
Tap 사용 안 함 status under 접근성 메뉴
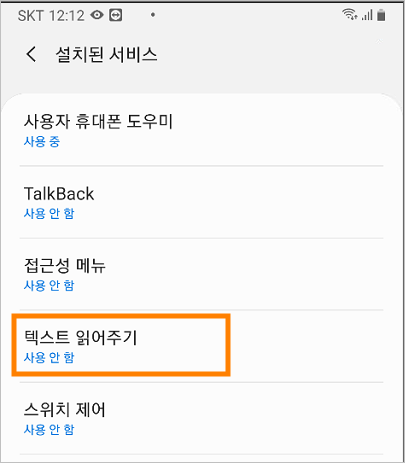click(49, 286)
